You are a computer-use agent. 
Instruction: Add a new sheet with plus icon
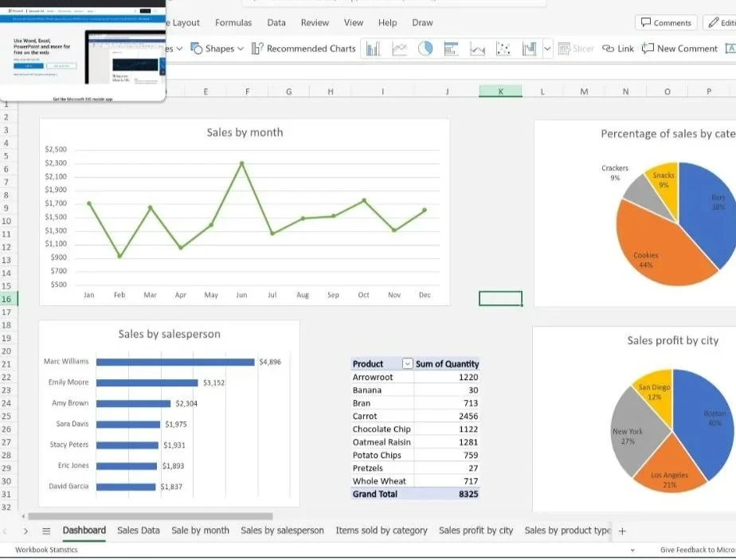click(x=622, y=531)
